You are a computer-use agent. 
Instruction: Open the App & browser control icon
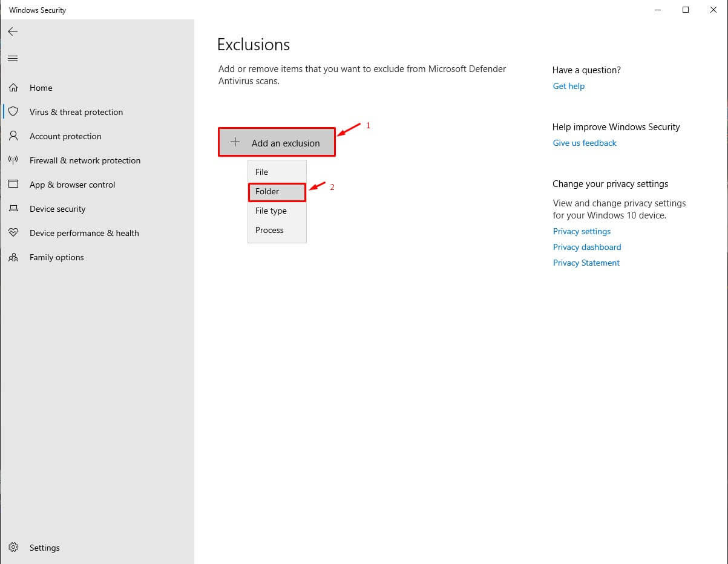point(13,185)
